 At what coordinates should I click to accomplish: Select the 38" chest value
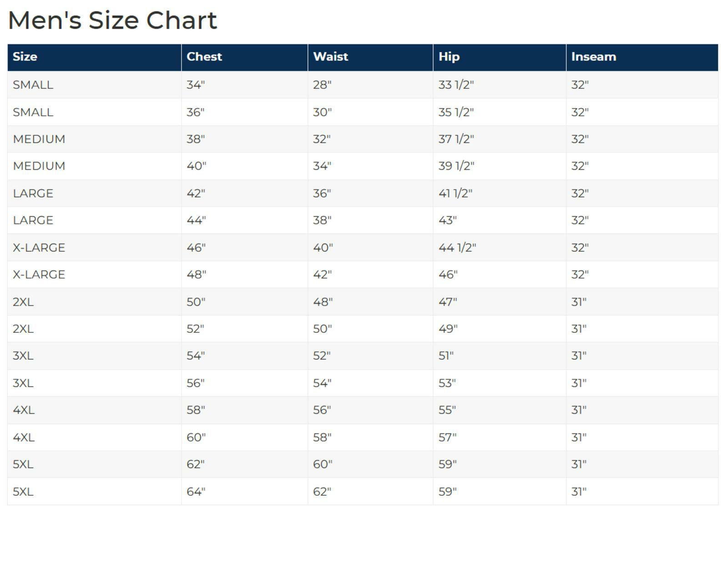196,139
